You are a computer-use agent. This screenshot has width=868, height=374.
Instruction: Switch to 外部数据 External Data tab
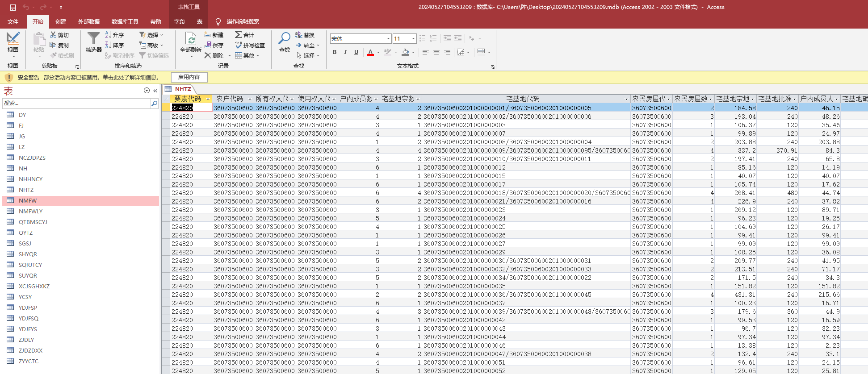click(x=89, y=21)
